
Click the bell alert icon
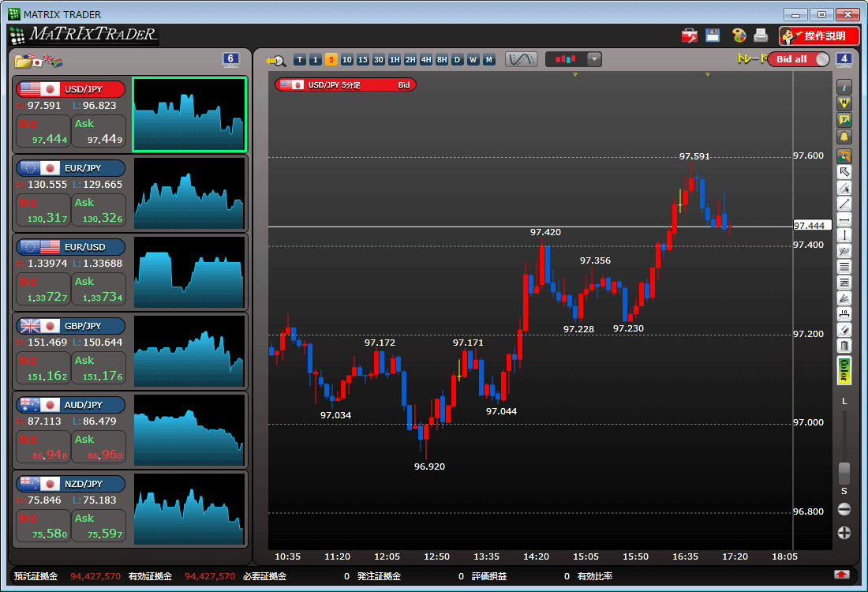844,137
